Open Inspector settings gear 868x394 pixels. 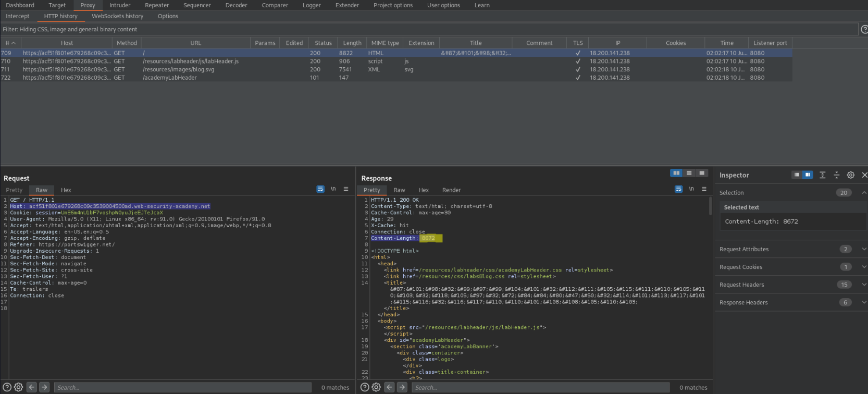click(x=851, y=175)
